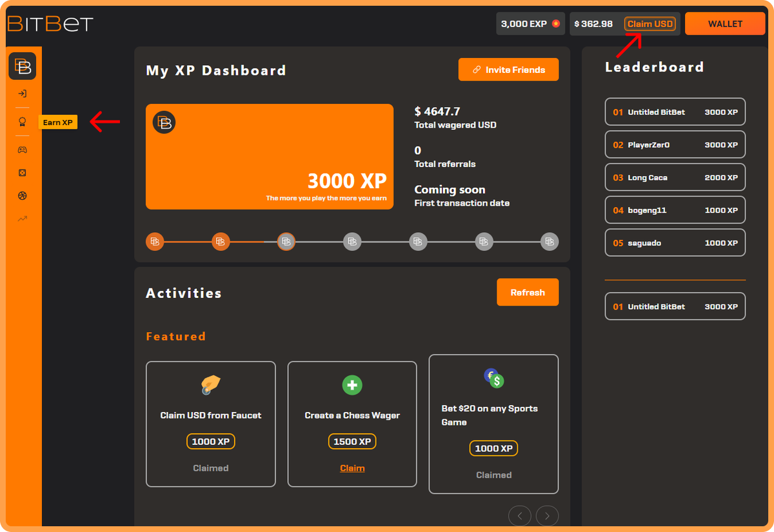774x532 pixels.
Task: Select leaderboard row 02 PlayerZer0
Action: [675, 144]
